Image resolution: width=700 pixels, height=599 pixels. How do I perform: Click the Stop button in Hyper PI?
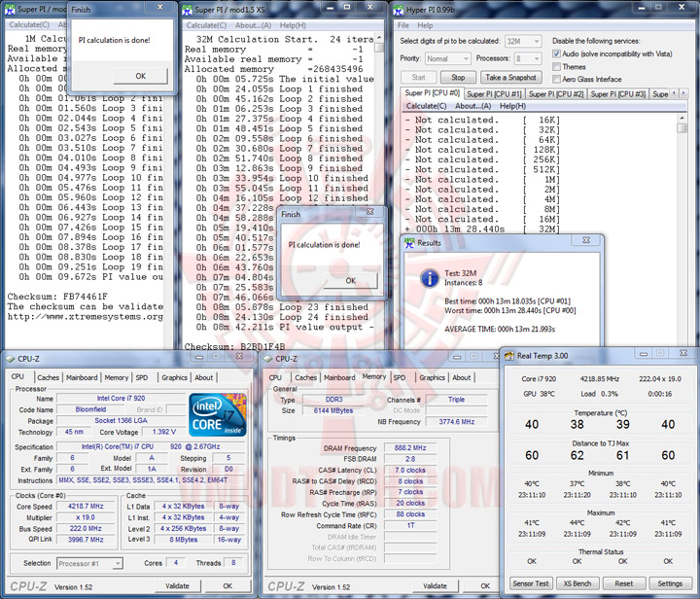coord(458,77)
